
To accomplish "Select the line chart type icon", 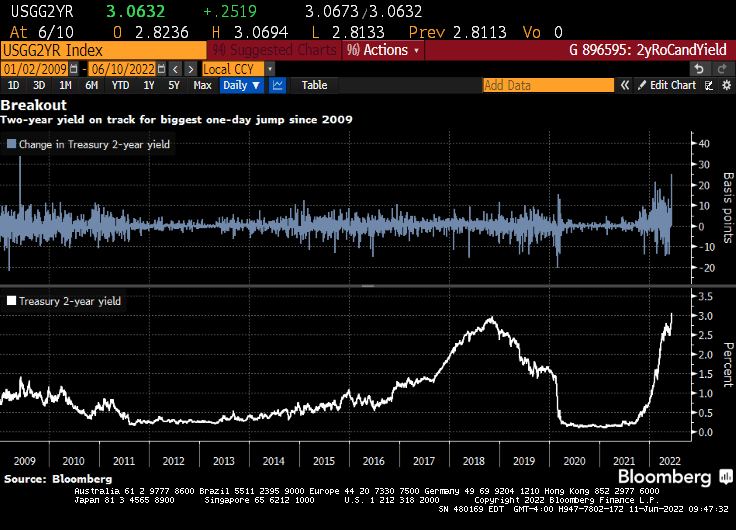I will pos(278,86).
